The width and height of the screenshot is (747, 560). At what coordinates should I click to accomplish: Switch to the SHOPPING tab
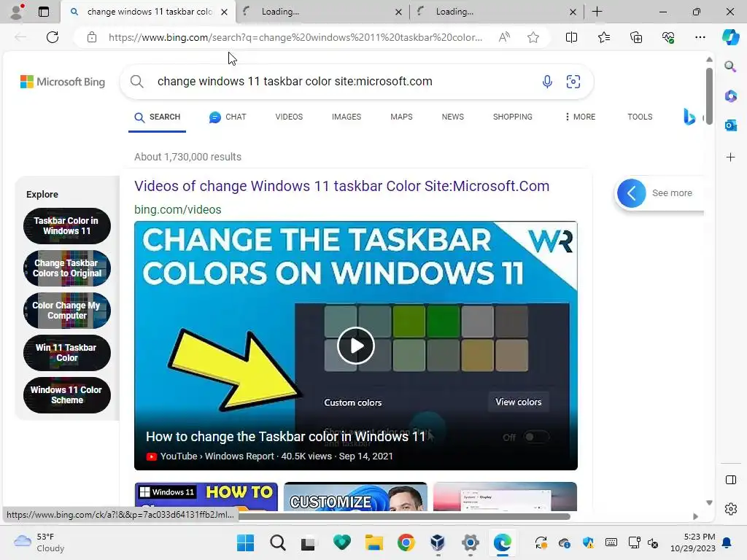[x=513, y=117]
